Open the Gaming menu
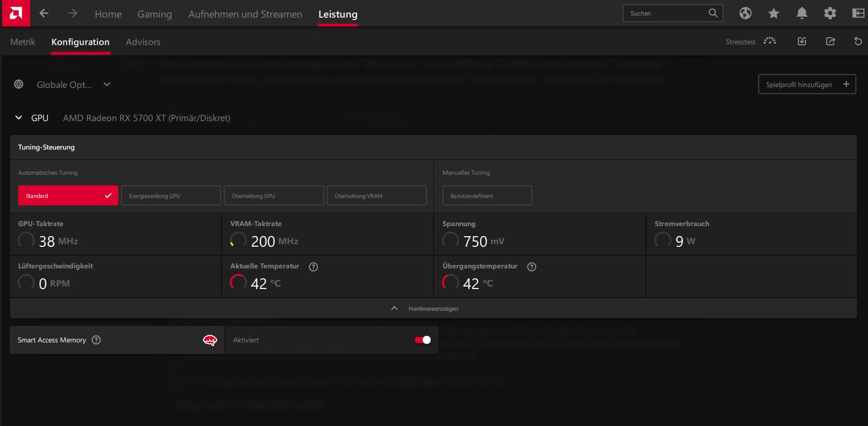 click(155, 14)
